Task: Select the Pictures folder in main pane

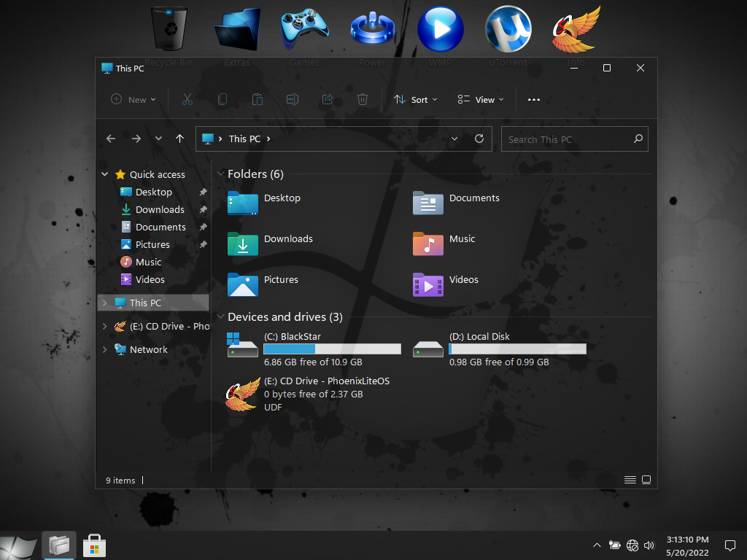Action: [x=263, y=284]
